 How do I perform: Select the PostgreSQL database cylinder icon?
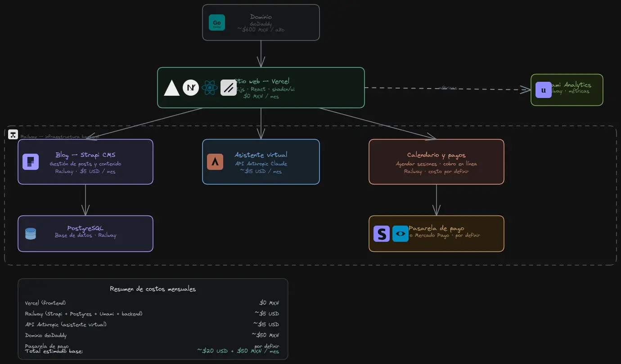pos(31,234)
